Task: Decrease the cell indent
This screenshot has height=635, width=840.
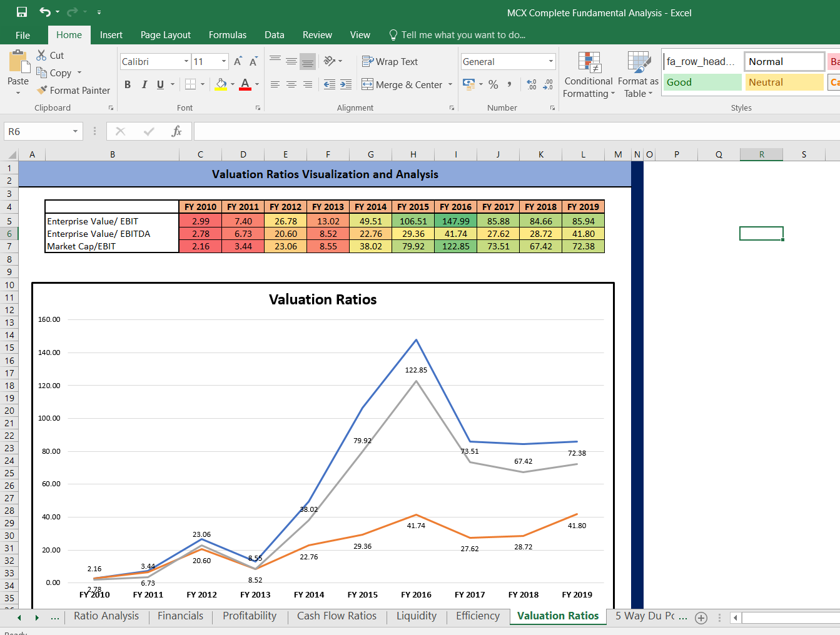Action: click(330, 84)
